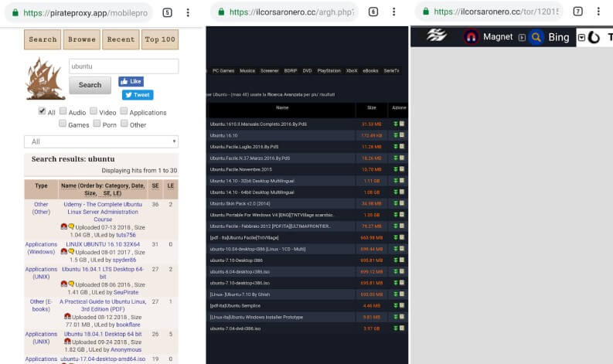Click the striped flag logo at top
This screenshot has height=364, width=613.
point(436,36)
